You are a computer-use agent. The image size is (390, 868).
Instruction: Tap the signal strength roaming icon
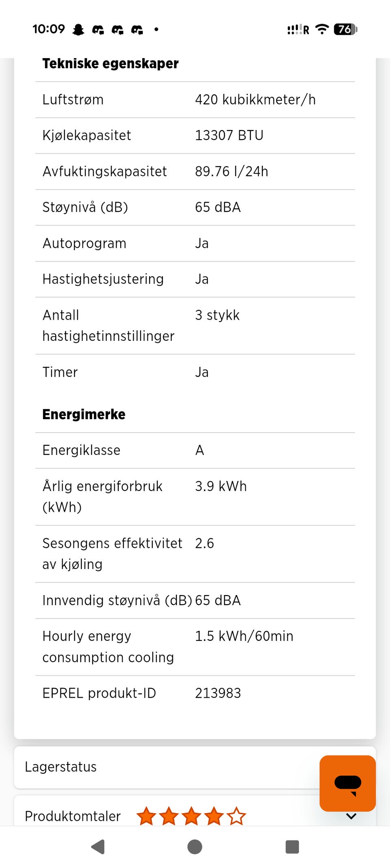298,30
